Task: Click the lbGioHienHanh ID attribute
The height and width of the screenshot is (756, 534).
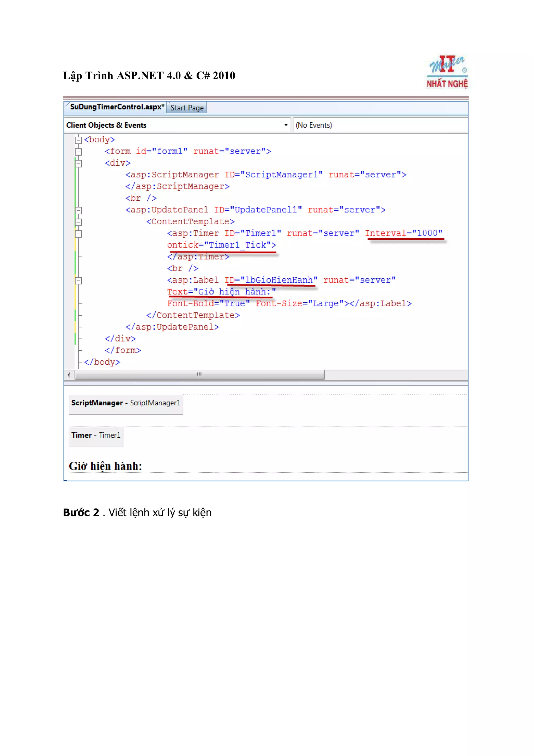Action: pyautogui.click(x=271, y=280)
